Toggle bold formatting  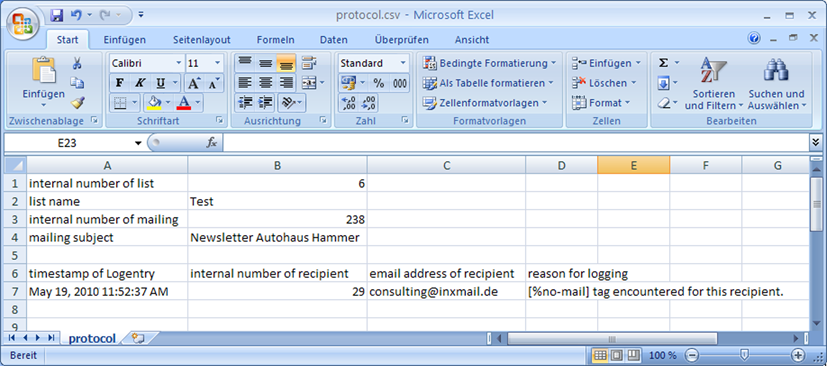pyautogui.click(x=119, y=83)
